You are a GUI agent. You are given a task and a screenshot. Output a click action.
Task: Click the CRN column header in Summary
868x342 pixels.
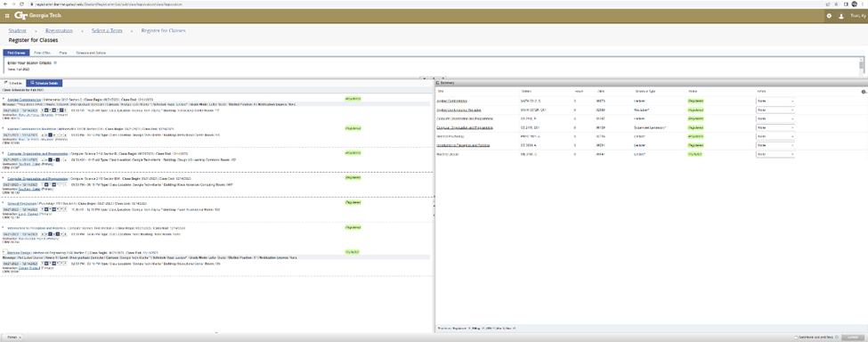(601, 92)
